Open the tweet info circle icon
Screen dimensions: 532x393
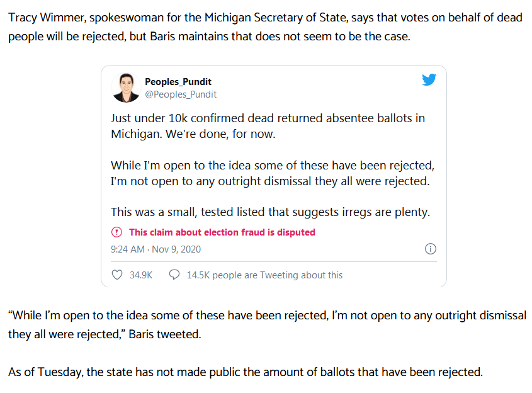click(x=431, y=249)
